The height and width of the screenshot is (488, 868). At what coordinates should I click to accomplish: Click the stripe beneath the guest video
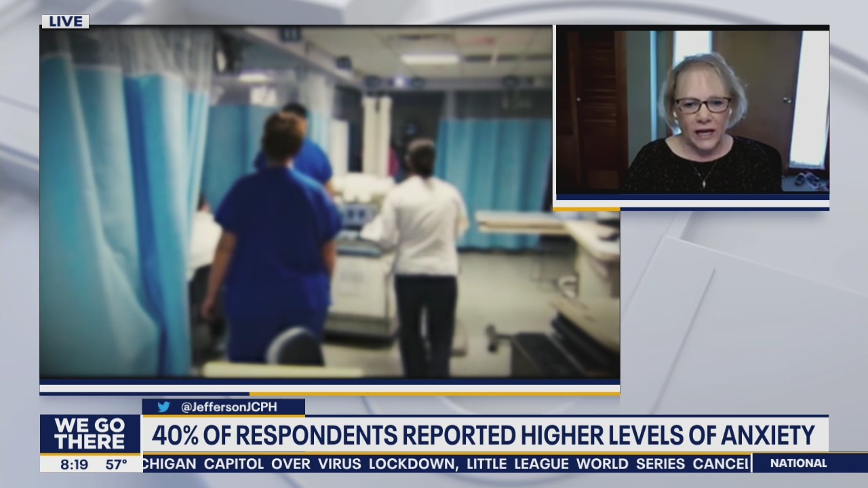[692, 203]
